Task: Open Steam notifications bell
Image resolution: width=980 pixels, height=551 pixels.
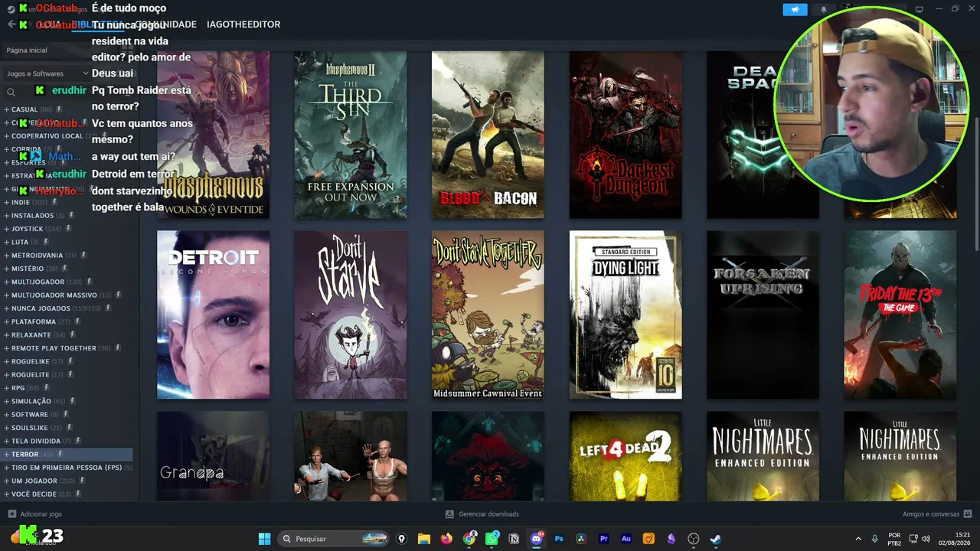Action: [824, 10]
